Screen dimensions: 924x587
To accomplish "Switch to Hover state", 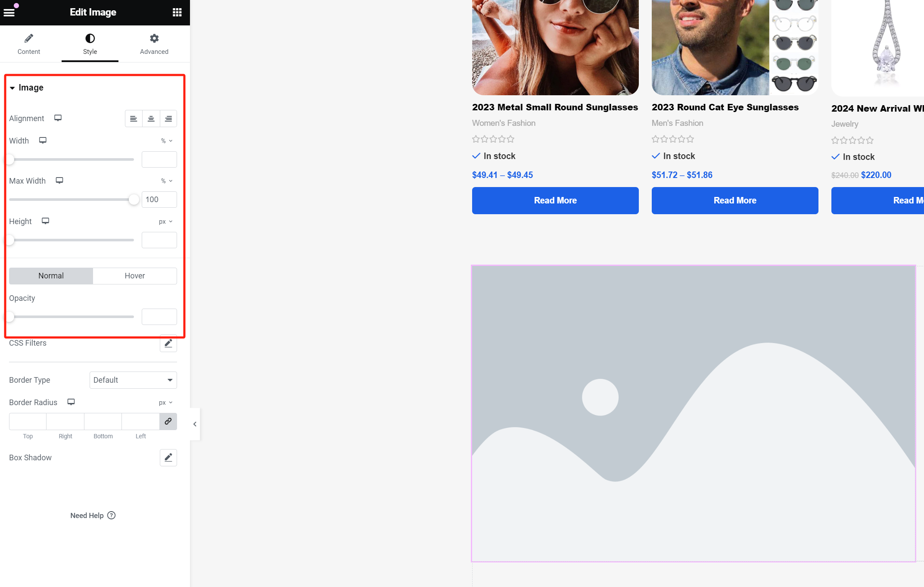I will click(x=134, y=276).
